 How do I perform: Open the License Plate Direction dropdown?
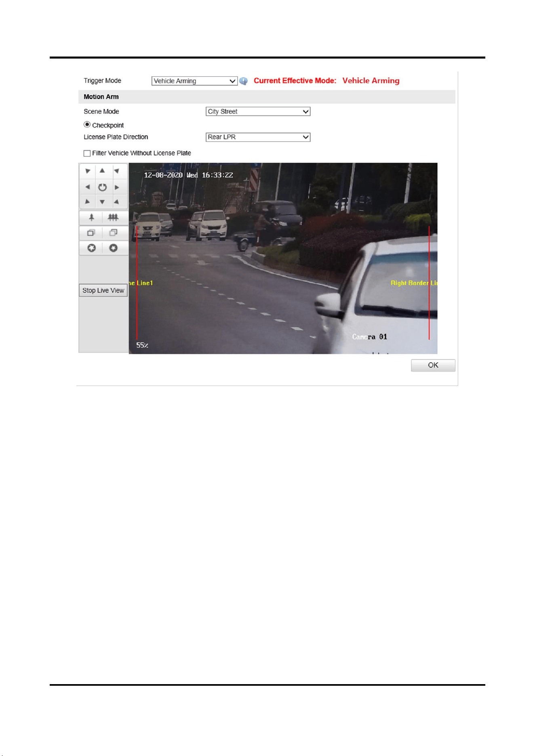[x=258, y=137]
